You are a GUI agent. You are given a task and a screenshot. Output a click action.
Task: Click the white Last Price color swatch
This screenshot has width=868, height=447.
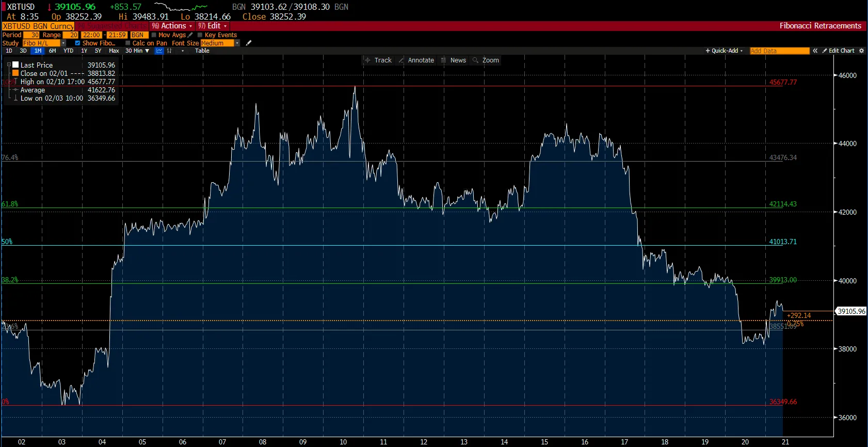(15, 65)
